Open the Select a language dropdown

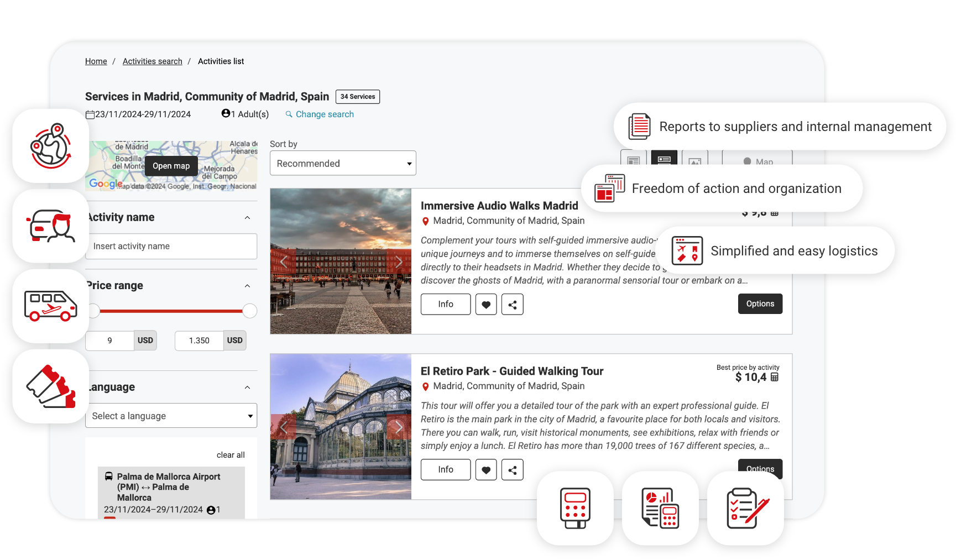click(x=171, y=416)
